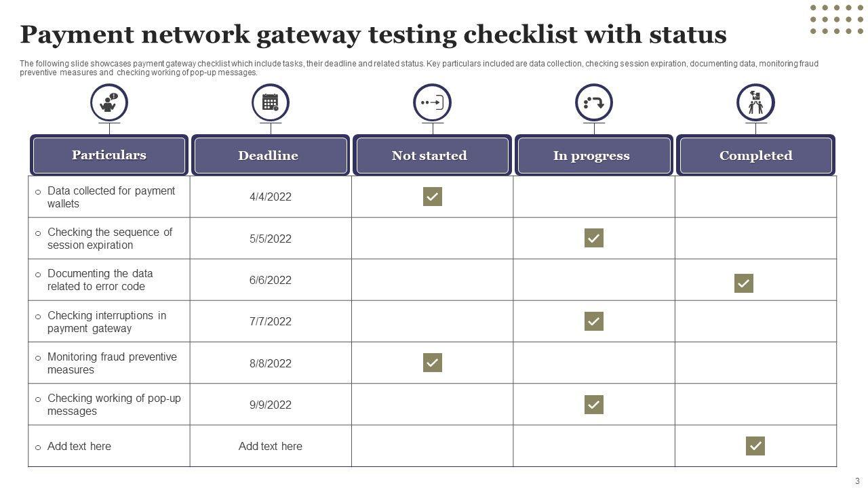Image resolution: width=868 pixels, height=488 pixels.
Task: Click the Not started column header
Action: point(432,155)
